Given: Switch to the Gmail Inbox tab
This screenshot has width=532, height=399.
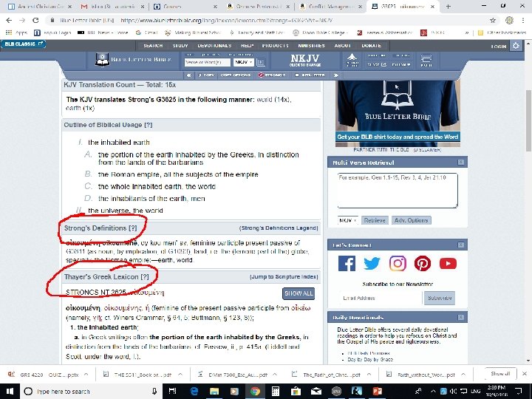Looking at the screenshot, I should 112,7.
